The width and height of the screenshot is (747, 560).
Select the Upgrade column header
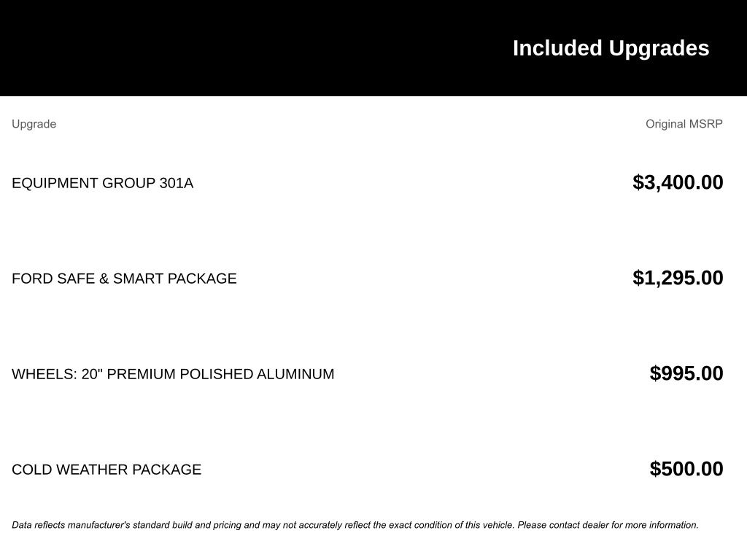34,124
